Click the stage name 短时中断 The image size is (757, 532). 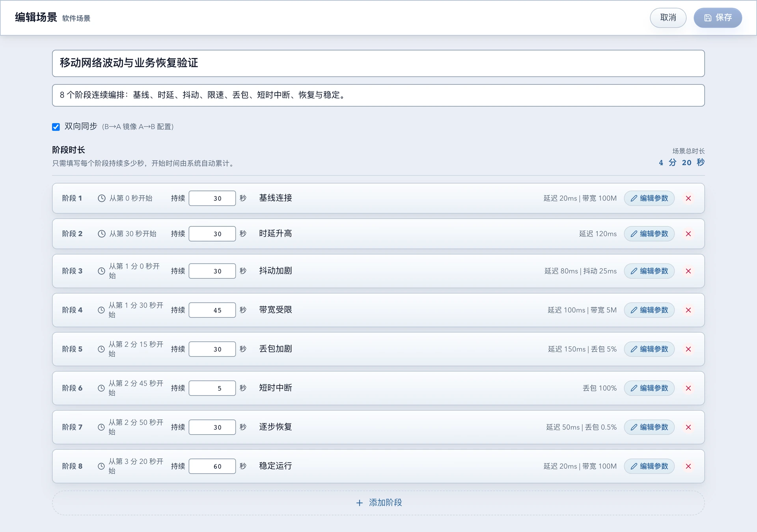click(276, 388)
